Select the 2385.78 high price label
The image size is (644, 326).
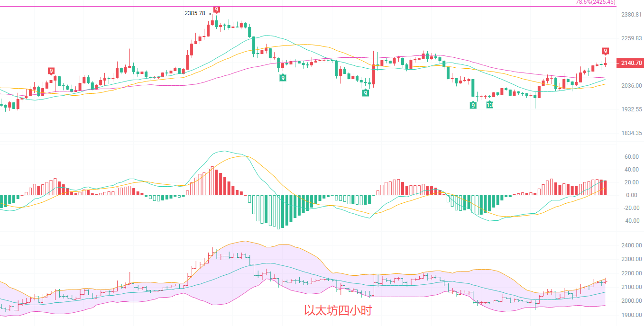[194, 13]
